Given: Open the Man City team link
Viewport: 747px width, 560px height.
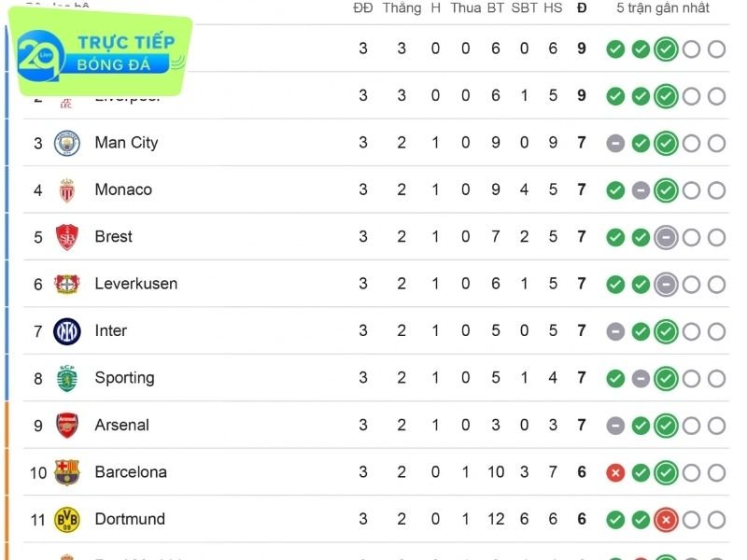Looking at the screenshot, I should click(x=126, y=143).
